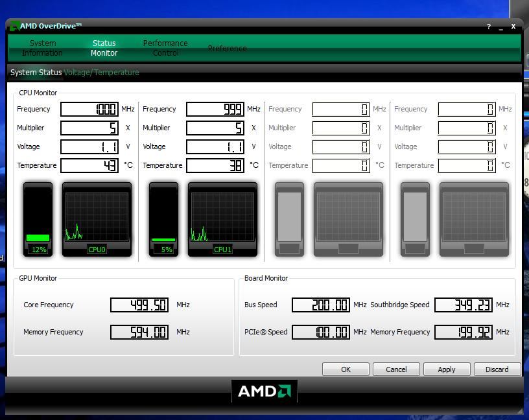Click the disabled fourth core usage graph
529x420 pixels.
474,219
